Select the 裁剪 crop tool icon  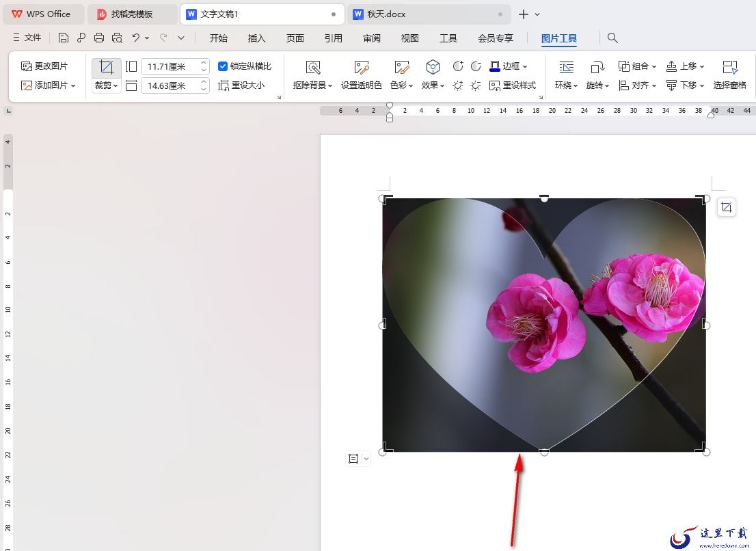click(106, 67)
